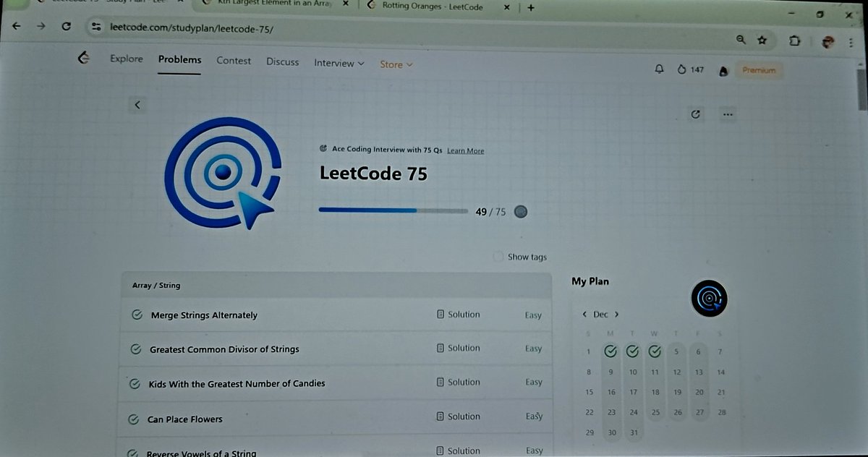Image resolution: width=868 pixels, height=457 pixels.
Task: Click the Array / String section header
Action: point(335,285)
